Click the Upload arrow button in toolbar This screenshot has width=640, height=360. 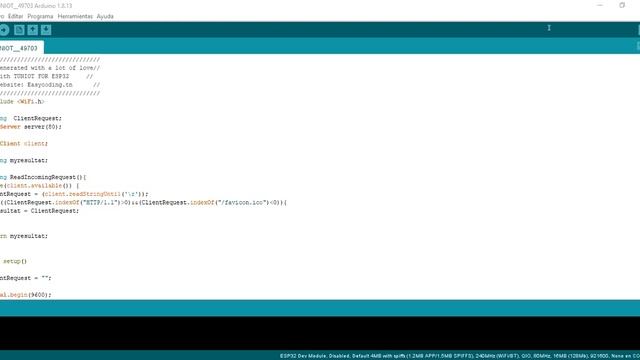(x=4, y=30)
